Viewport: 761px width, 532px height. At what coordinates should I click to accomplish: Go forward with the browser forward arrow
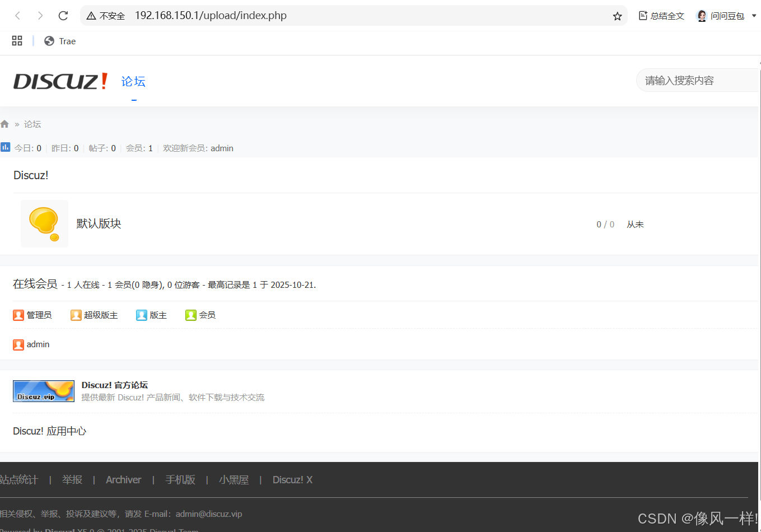click(40, 16)
